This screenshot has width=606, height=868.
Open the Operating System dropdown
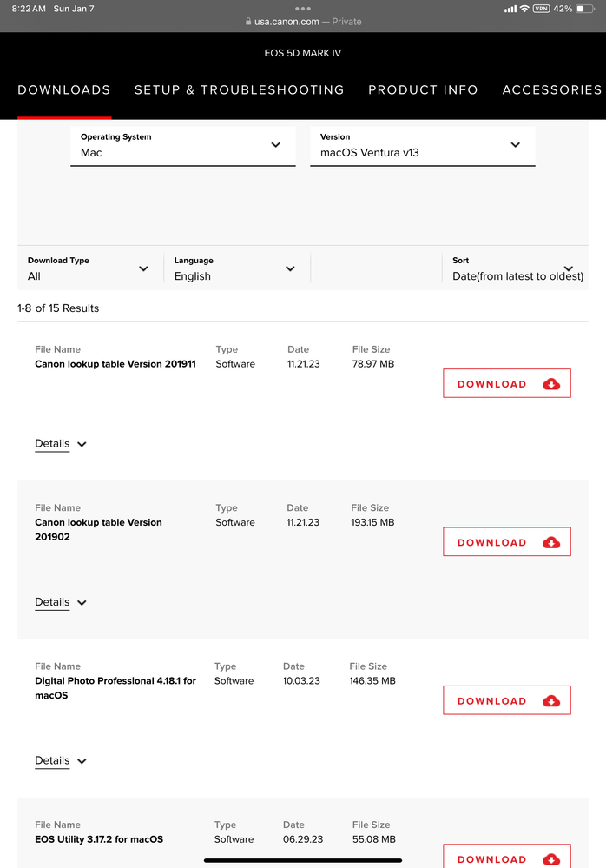point(182,145)
